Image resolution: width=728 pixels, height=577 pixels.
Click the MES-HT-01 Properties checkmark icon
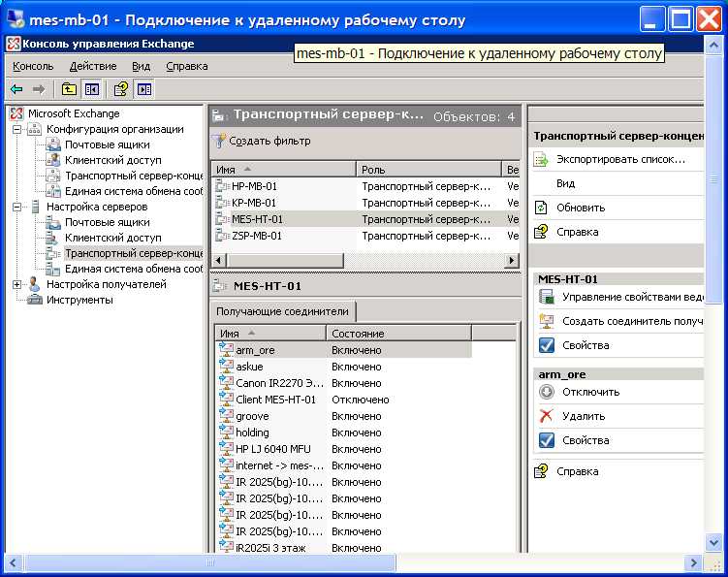(547, 345)
